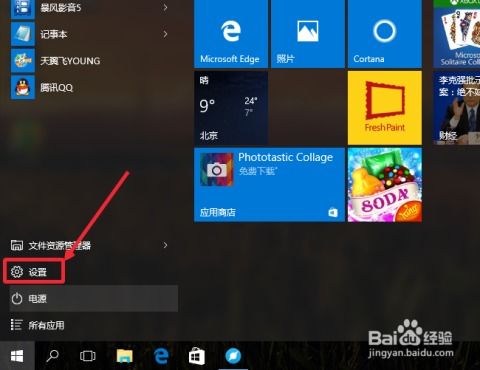The image size is (480, 370).
Task: Open the Store icon on taskbar
Action: (197, 356)
